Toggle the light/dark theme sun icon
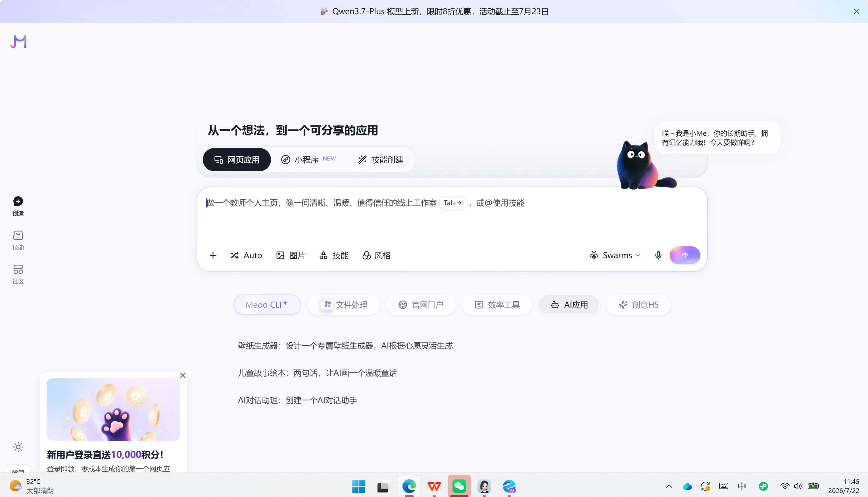The width and height of the screenshot is (868, 497). (x=18, y=447)
